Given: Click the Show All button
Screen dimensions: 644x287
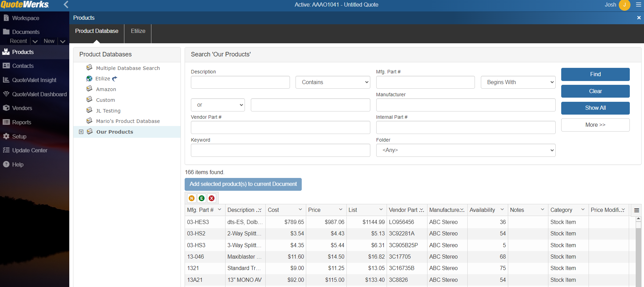Looking at the screenshot, I should (595, 108).
